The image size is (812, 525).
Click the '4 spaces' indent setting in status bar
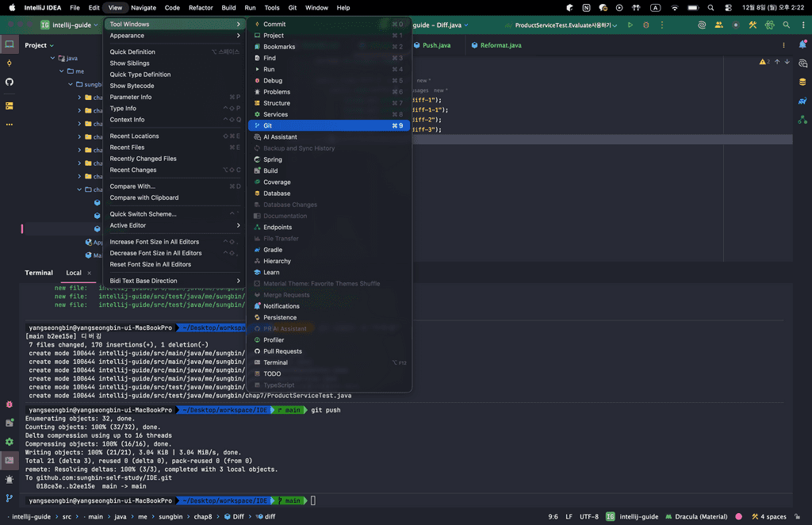point(769,516)
